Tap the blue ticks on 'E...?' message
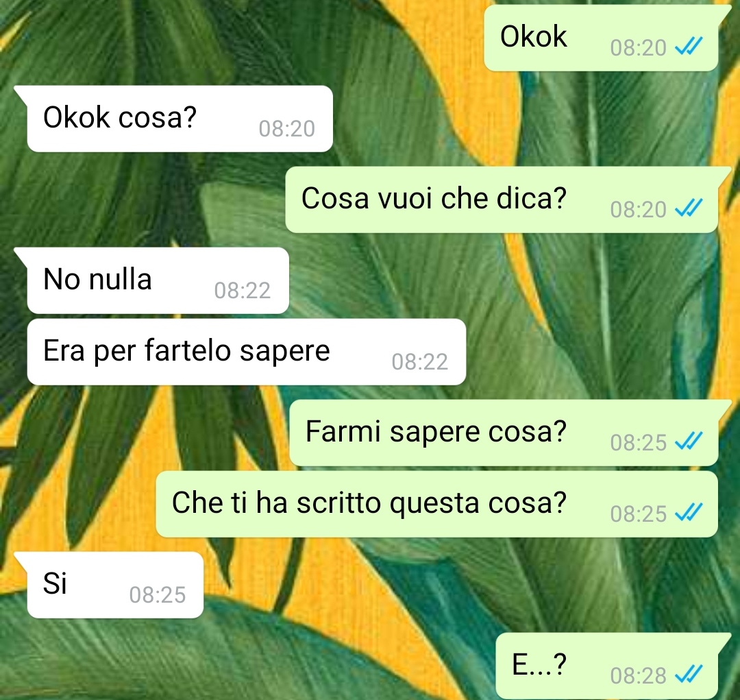 [x=689, y=674]
